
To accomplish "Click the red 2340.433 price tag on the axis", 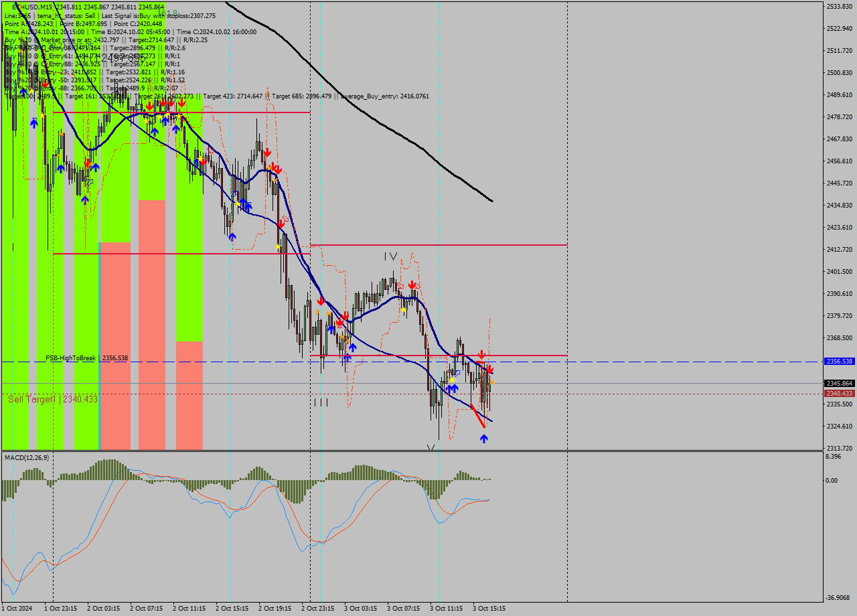I will pyautogui.click(x=840, y=394).
